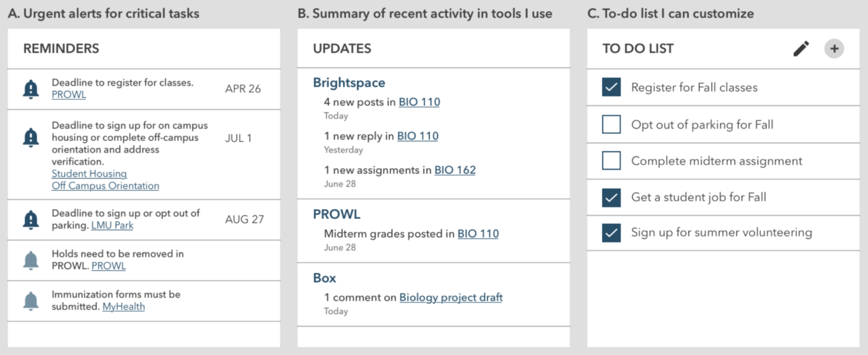This screenshot has width=868, height=355.
Task: Open Off Campus Orientation link
Action: (x=105, y=186)
